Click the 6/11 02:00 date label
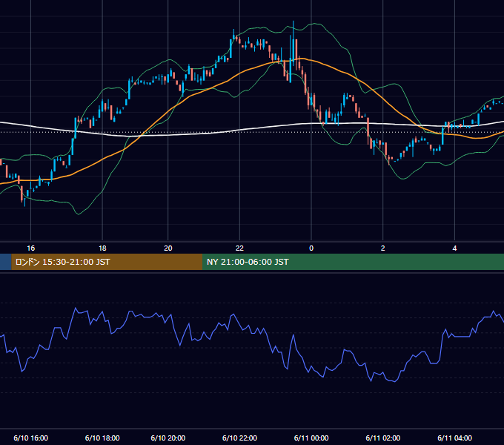Viewport: 504px width, 445px height. [x=383, y=438]
